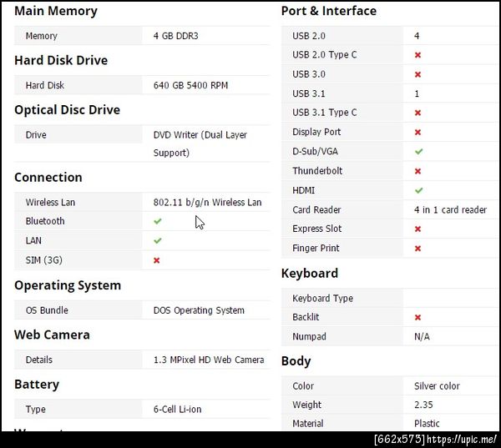Click the red cross in the Backlit row
The width and height of the screenshot is (501, 448).
pos(417,317)
